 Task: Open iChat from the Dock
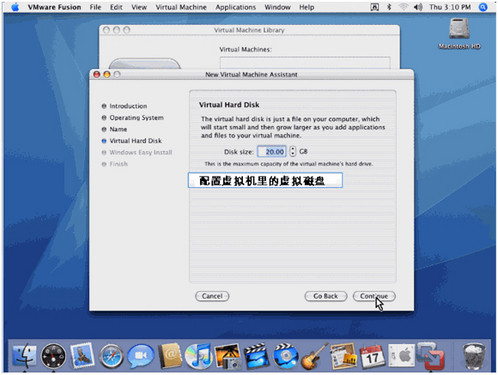coord(141,356)
